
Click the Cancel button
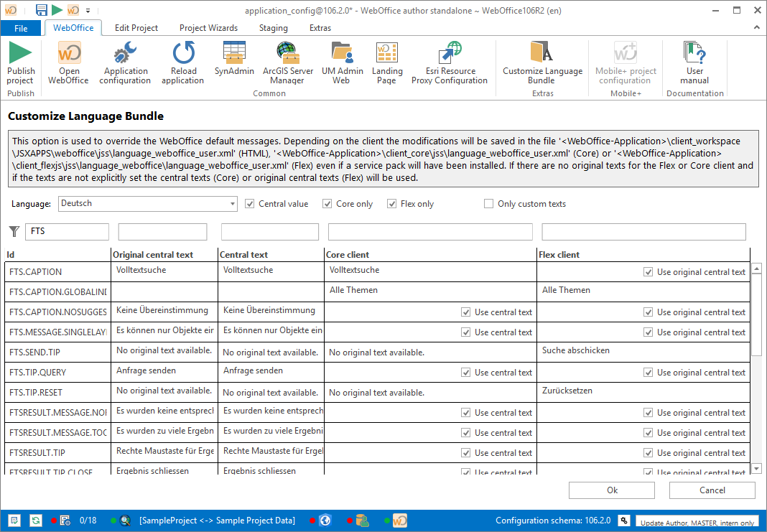click(712, 490)
